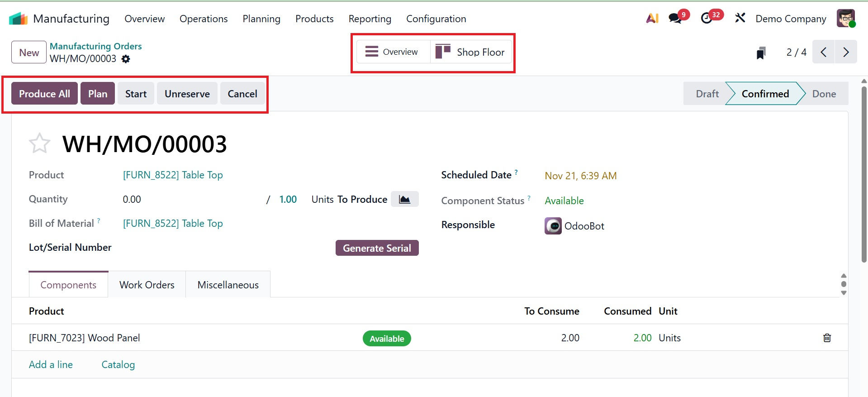Screen dimensions: 868x397
Task: Open the gear actions menu beside WH/MO/00003
Action: click(126, 59)
